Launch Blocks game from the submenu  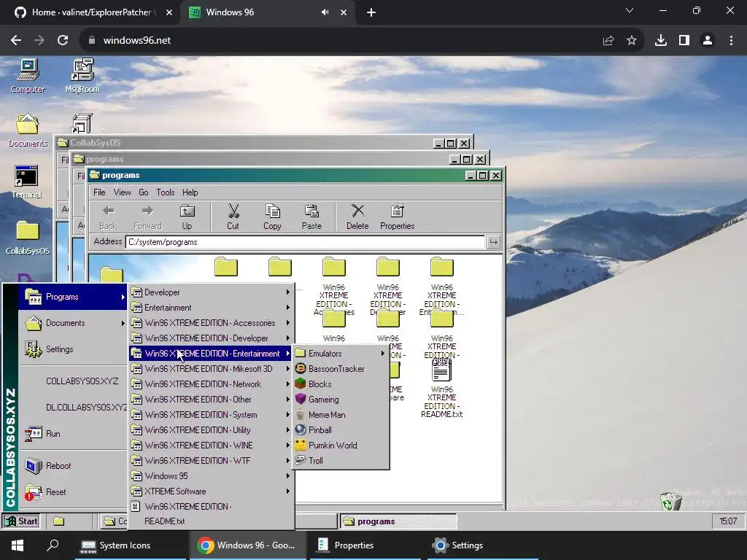(341, 384)
